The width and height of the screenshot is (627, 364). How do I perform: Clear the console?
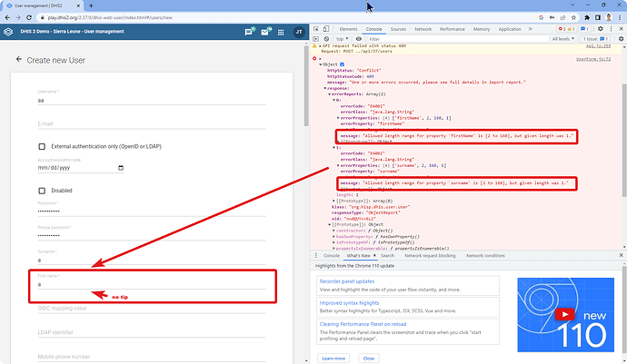pyautogui.click(x=326, y=39)
